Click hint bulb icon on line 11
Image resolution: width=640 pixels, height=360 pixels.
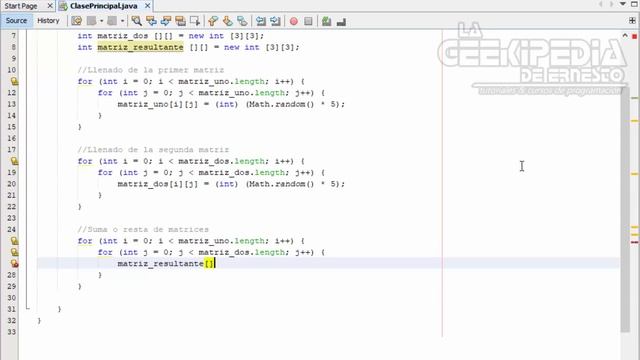(14, 81)
